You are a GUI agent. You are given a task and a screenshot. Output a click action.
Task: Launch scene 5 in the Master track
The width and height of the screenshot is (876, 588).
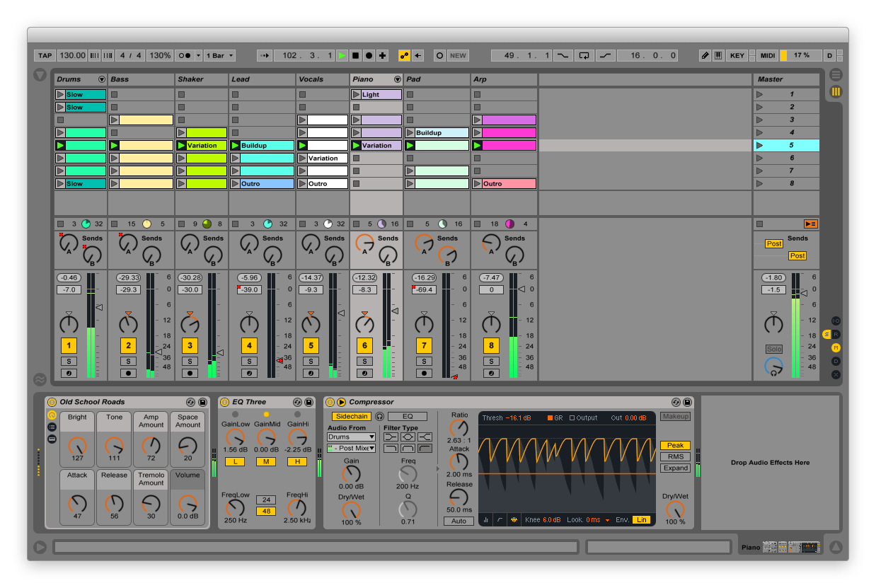761,146
